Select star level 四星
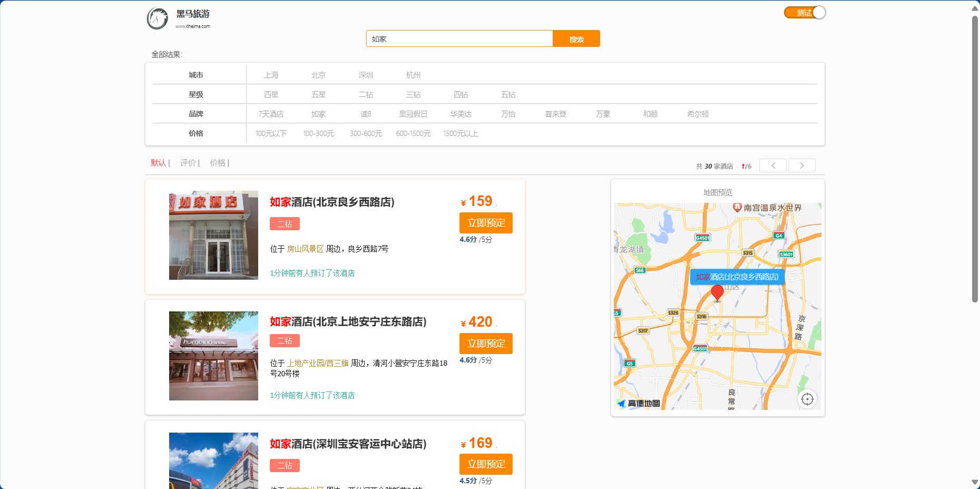Image resolution: width=980 pixels, height=489 pixels. click(x=271, y=94)
